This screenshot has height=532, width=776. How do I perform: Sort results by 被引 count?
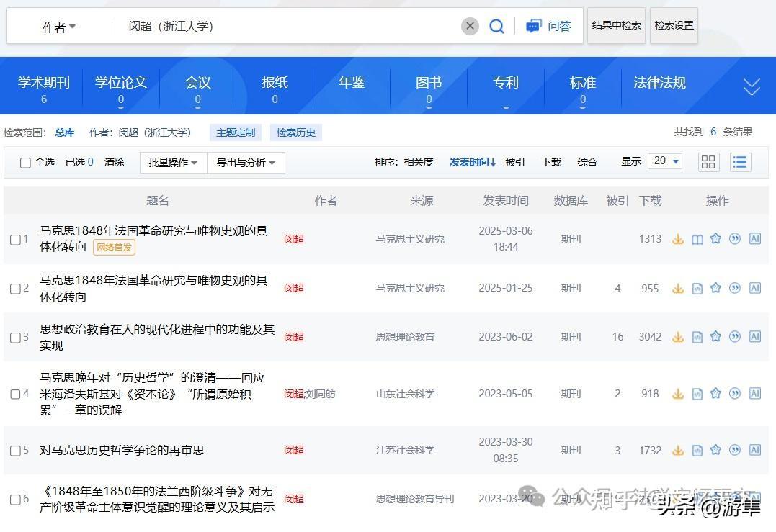pos(515,162)
